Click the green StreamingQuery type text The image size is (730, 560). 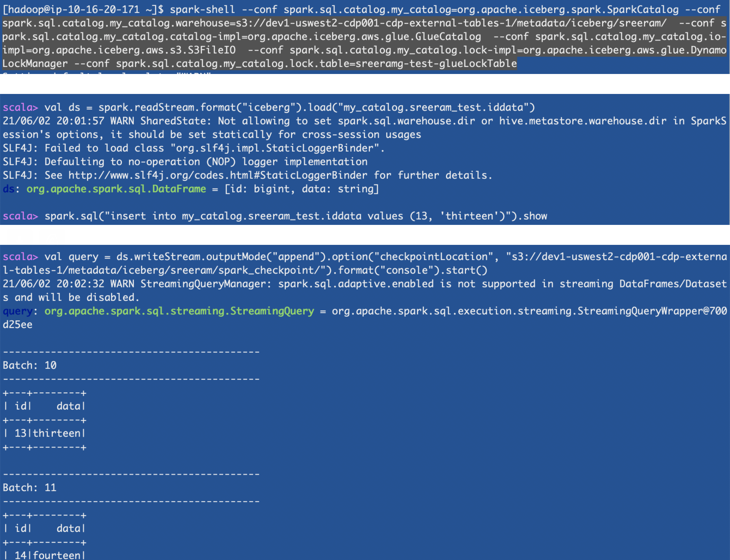pyautogui.click(x=179, y=311)
